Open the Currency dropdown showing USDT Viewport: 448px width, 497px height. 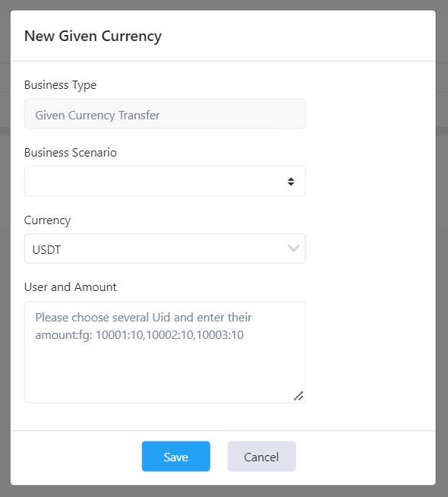(165, 248)
